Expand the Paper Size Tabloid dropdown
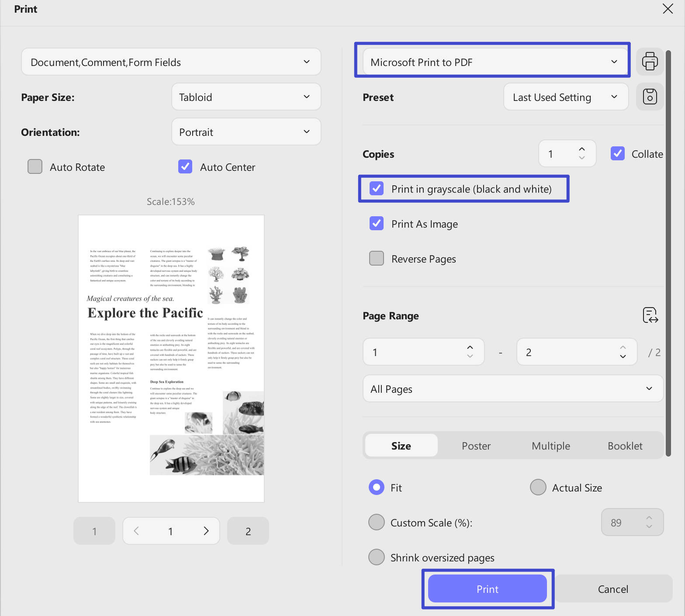The image size is (685, 616). click(246, 97)
